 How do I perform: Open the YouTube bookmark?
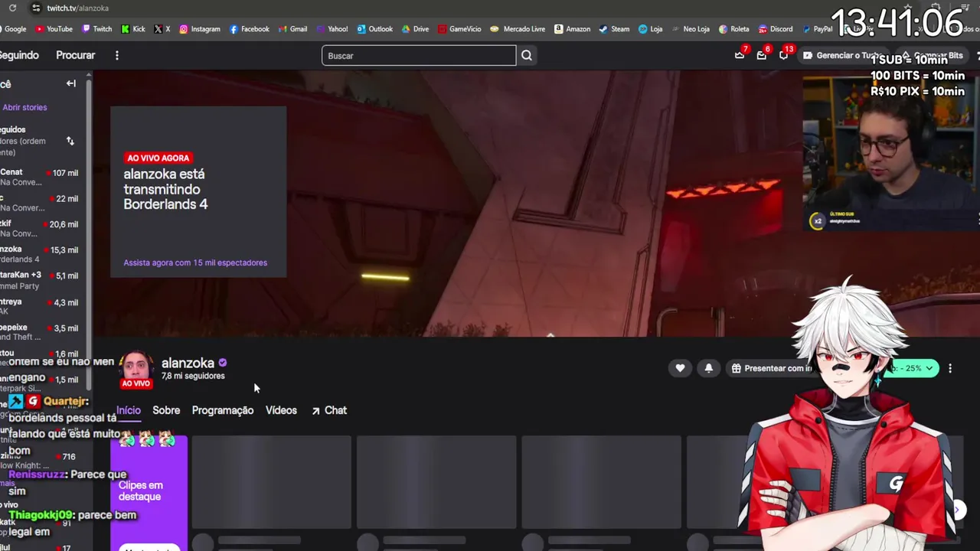pyautogui.click(x=54, y=29)
